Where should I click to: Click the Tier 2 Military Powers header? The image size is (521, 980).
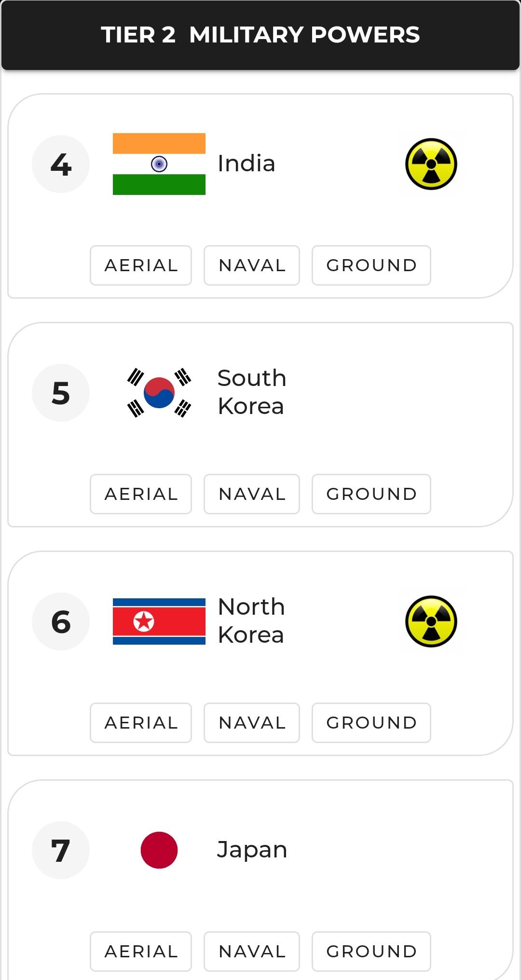[x=260, y=35]
